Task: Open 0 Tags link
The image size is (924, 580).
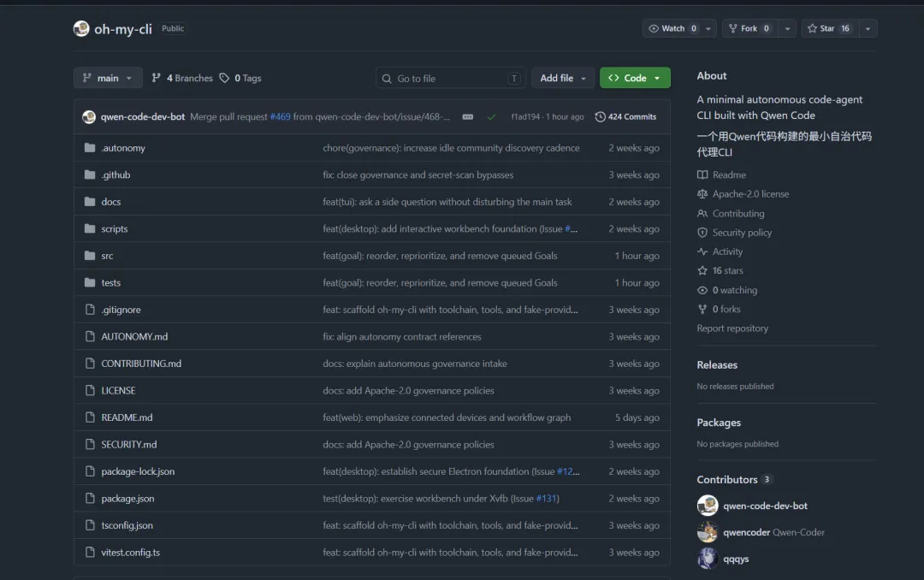Action: coord(240,78)
